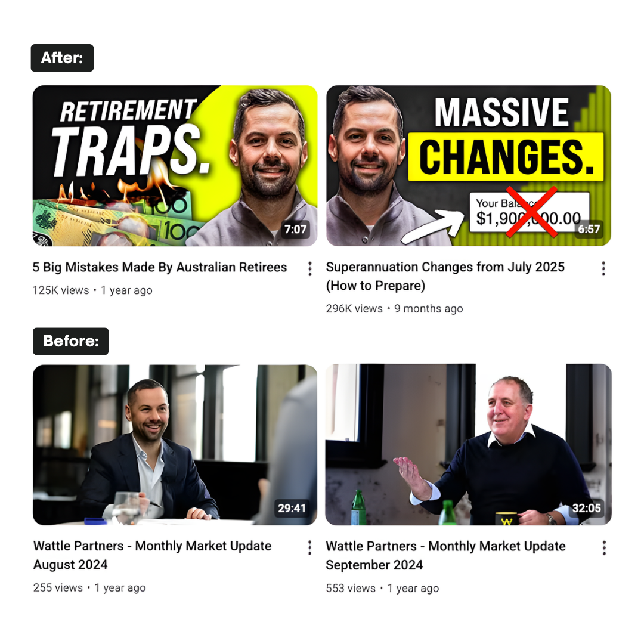
Task: Select the 'After:' label
Action: (x=62, y=58)
